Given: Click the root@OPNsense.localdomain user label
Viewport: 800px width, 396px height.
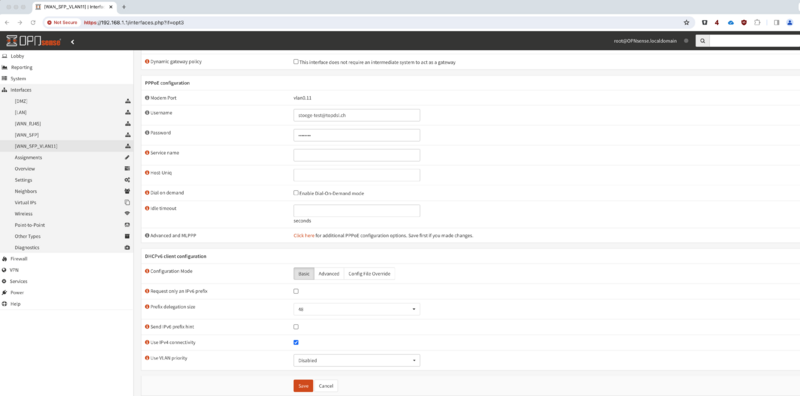Looking at the screenshot, I should click(645, 41).
